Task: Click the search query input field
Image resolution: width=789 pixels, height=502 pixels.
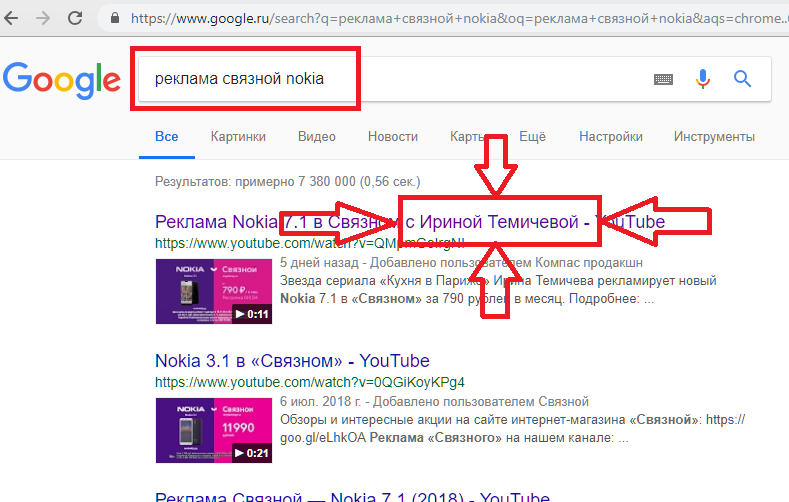Action: tap(392, 79)
